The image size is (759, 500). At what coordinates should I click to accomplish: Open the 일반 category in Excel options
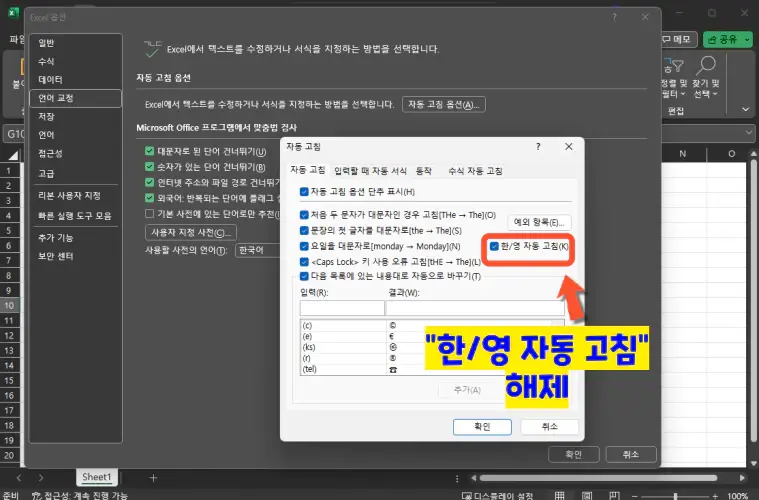75,43
